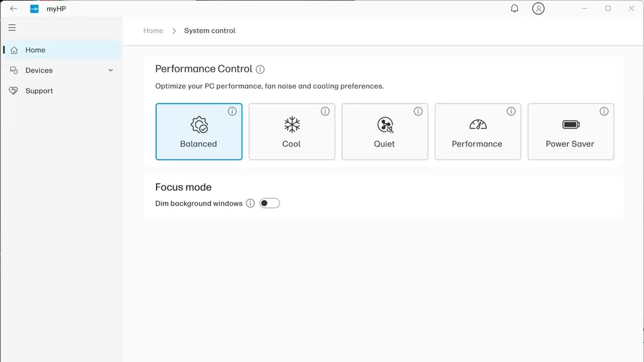This screenshot has height=362, width=644.
Task: Toggle the hamburger navigation menu
Action: (12, 28)
